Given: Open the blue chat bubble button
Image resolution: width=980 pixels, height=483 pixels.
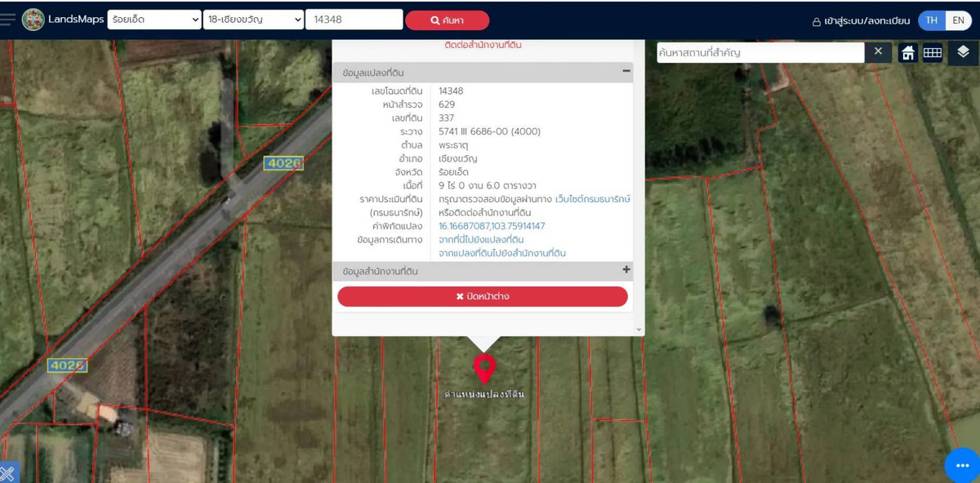Looking at the screenshot, I should pyautogui.click(x=961, y=465).
